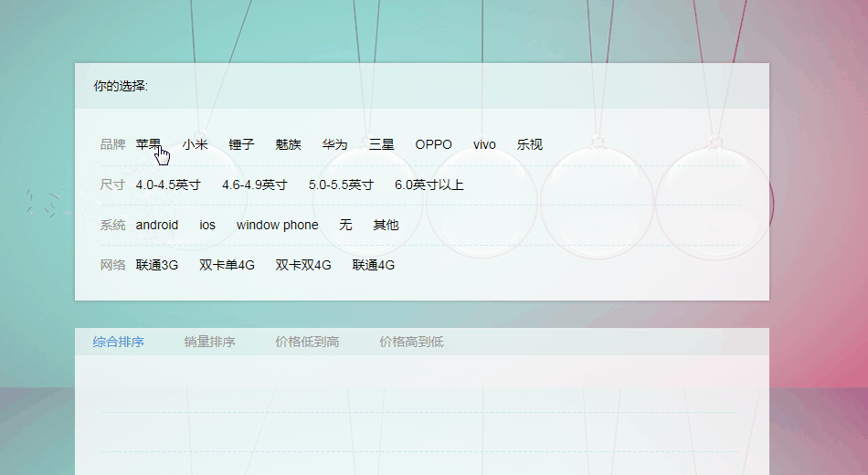868x475 pixels.
Task: Select 联通4G network filter
Action: point(374,265)
